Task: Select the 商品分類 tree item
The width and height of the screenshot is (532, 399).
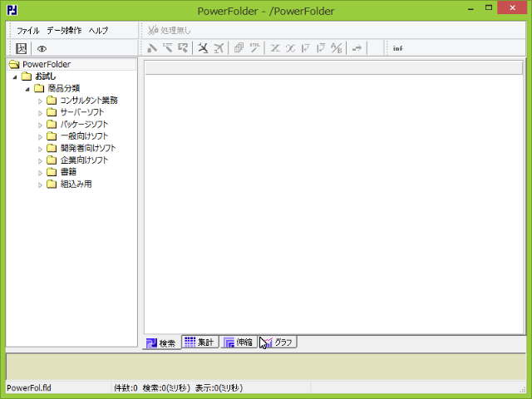Action: 64,88
